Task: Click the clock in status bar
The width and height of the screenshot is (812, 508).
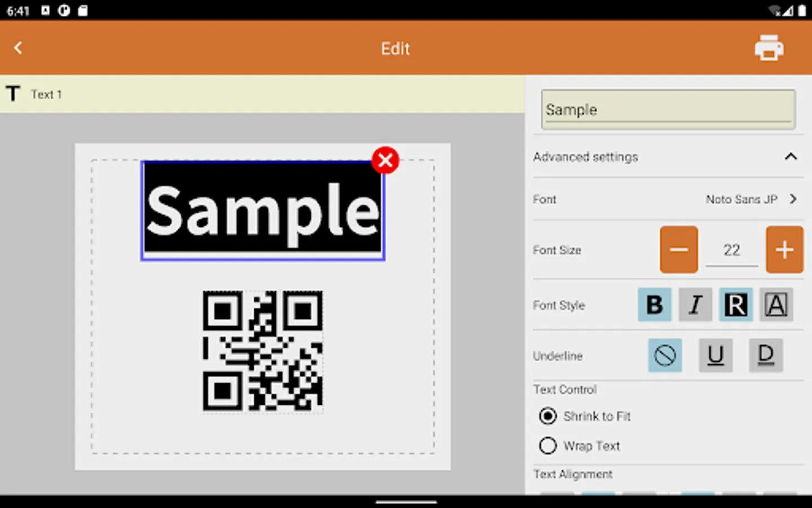Action: coord(18,11)
